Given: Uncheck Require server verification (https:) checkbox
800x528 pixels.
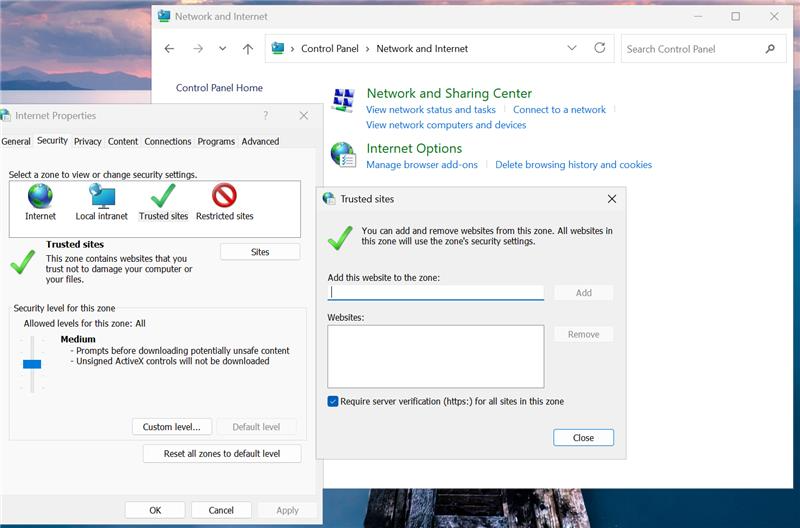Looking at the screenshot, I should 333,401.
